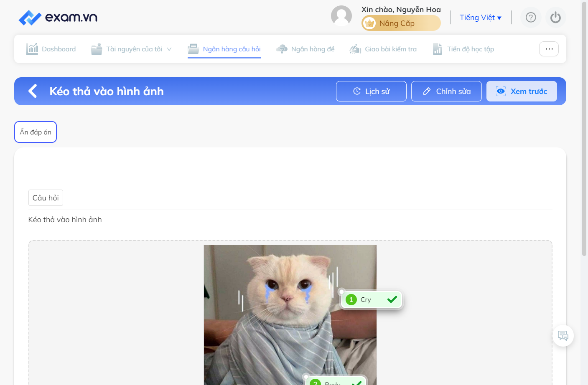Image resolution: width=588 pixels, height=385 pixels.
Task: Click the power logout icon
Action: point(556,18)
